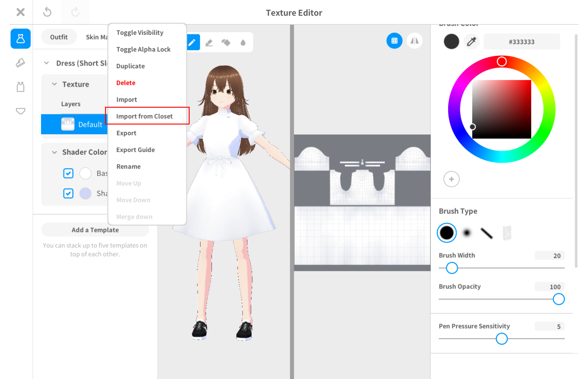This screenshot has height=379, width=588.
Task: Open the white Base color swatch
Action: click(x=85, y=173)
